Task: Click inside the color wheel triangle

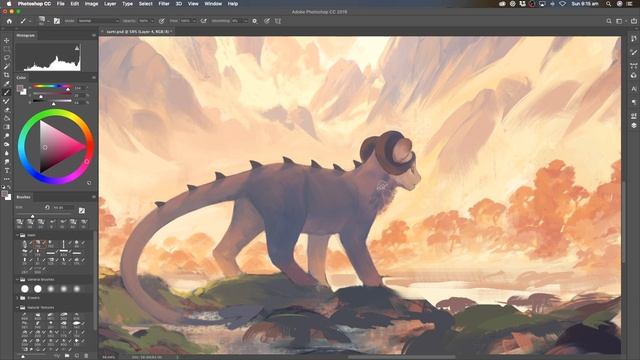Action: coord(59,146)
